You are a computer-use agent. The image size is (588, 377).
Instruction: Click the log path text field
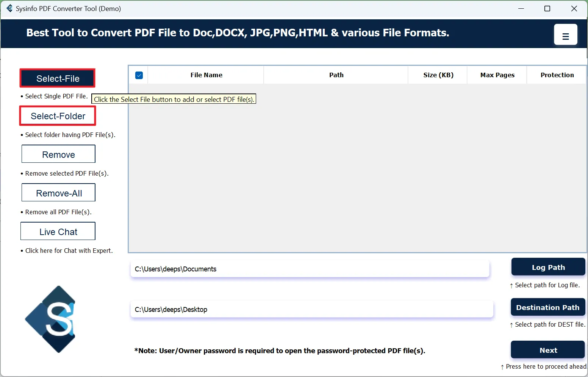310,269
